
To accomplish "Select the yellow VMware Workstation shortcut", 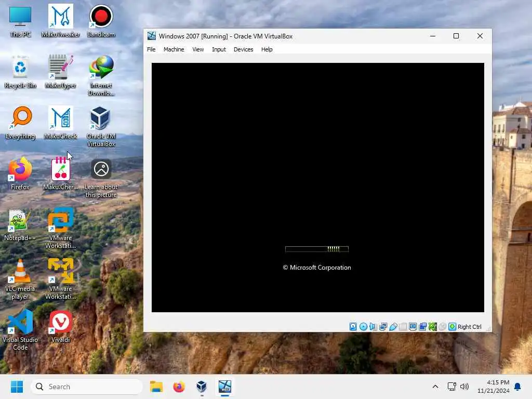I will coord(60,279).
